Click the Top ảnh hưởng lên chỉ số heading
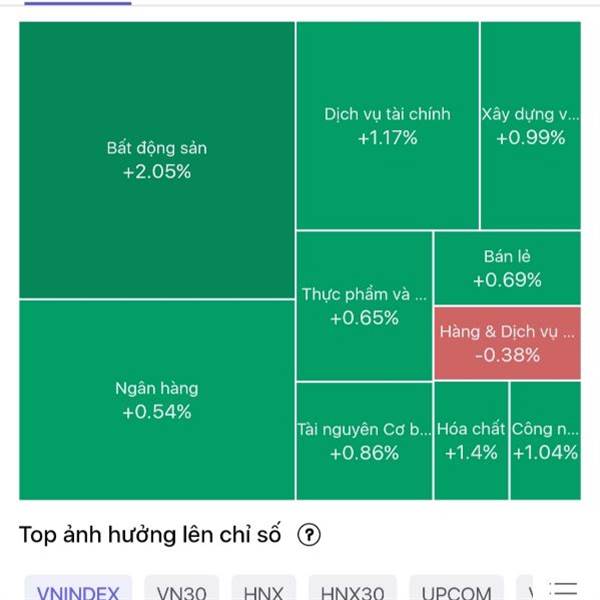 (150, 535)
